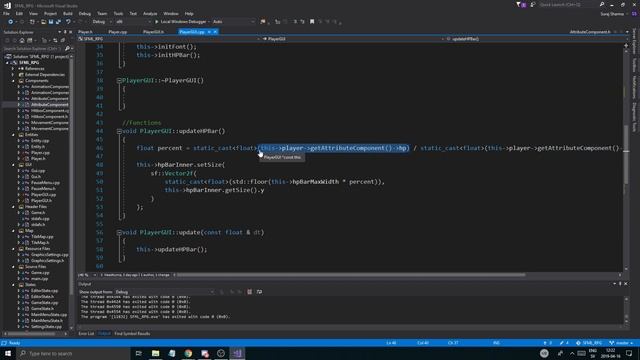
Task: Close the PlayerGUI.cpp tab
Action: pyautogui.click(x=215, y=32)
